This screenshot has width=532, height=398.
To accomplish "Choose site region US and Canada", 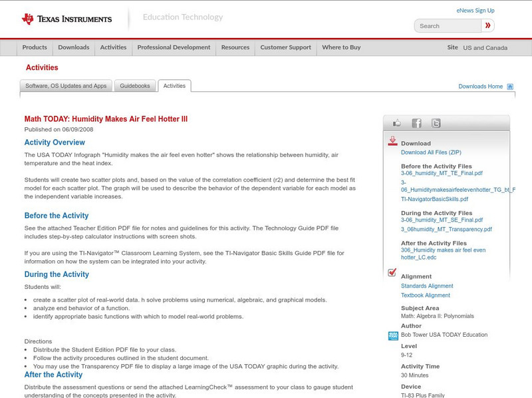I will [x=485, y=48].
